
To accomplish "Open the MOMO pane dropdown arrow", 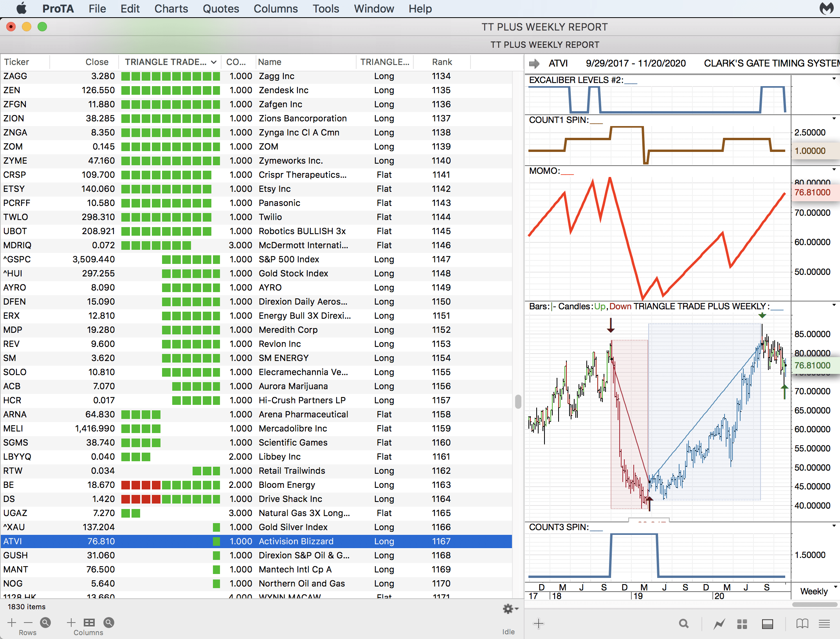I will click(x=834, y=170).
